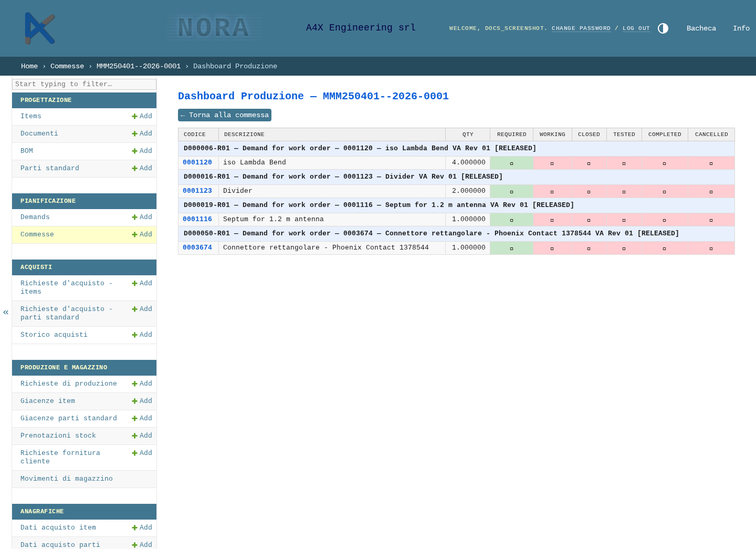Go back via Torna alla commessa button
This screenshot has width=756, height=549.
click(x=225, y=115)
